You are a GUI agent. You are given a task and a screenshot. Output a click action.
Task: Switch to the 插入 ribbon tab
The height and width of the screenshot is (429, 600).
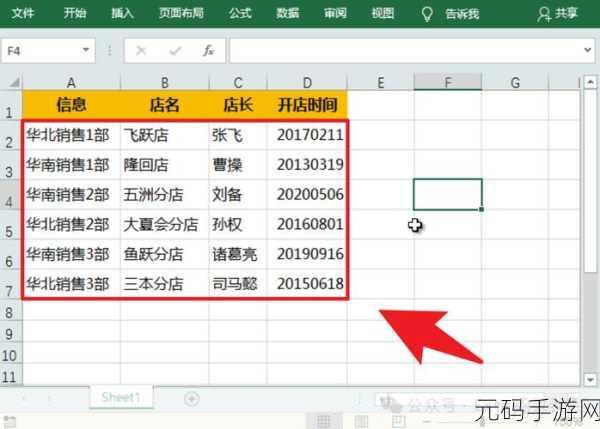(x=122, y=13)
